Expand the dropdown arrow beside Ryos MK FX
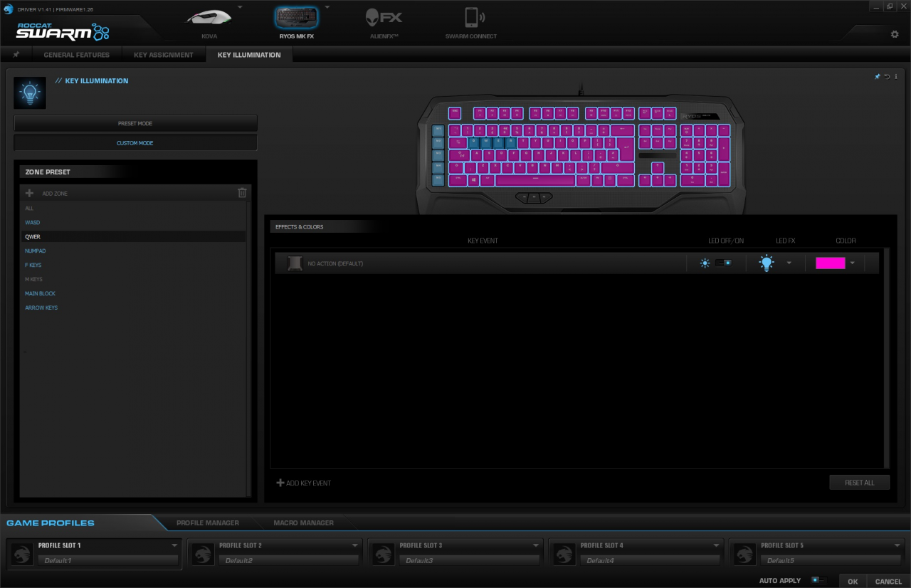This screenshot has width=911, height=588. [327, 6]
